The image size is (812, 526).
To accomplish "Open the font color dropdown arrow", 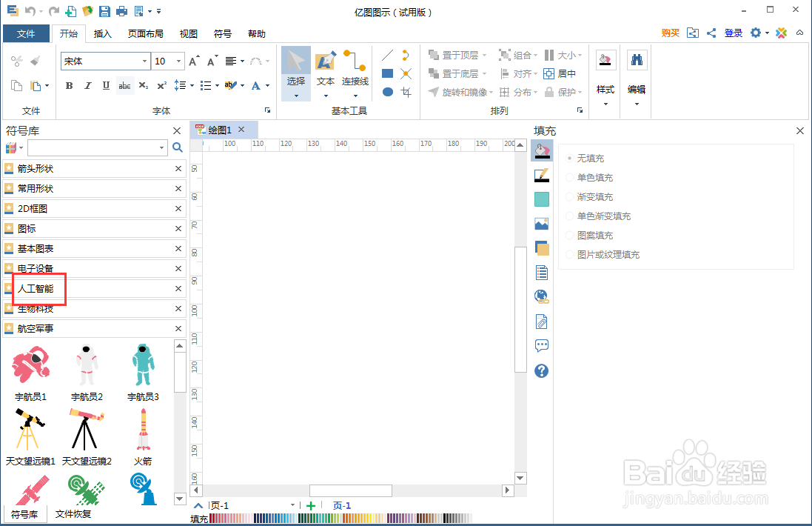I will [268, 85].
